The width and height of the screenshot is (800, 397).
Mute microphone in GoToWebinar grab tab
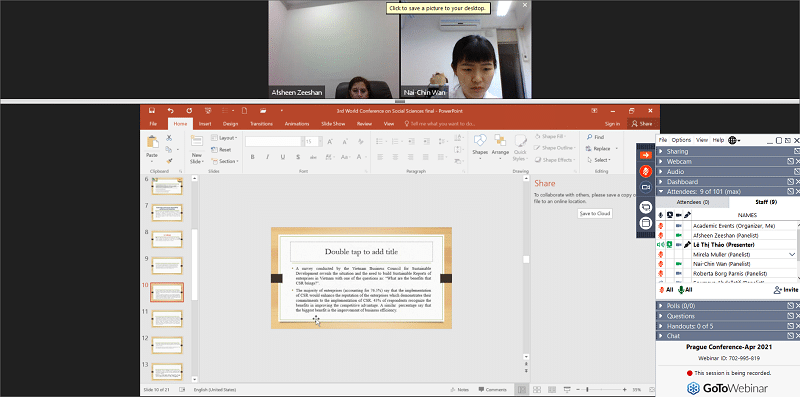click(x=646, y=171)
